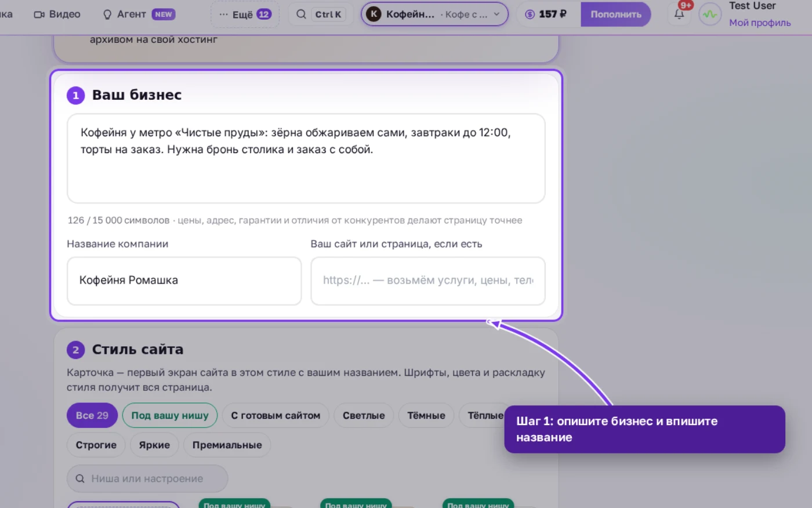812x508 pixels.
Task: Filter styles by Под вашу нишу
Action: 170,415
